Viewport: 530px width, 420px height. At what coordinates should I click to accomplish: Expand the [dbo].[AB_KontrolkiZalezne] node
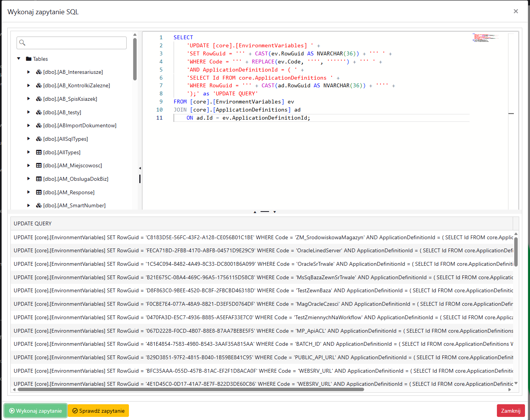point(28,85)
